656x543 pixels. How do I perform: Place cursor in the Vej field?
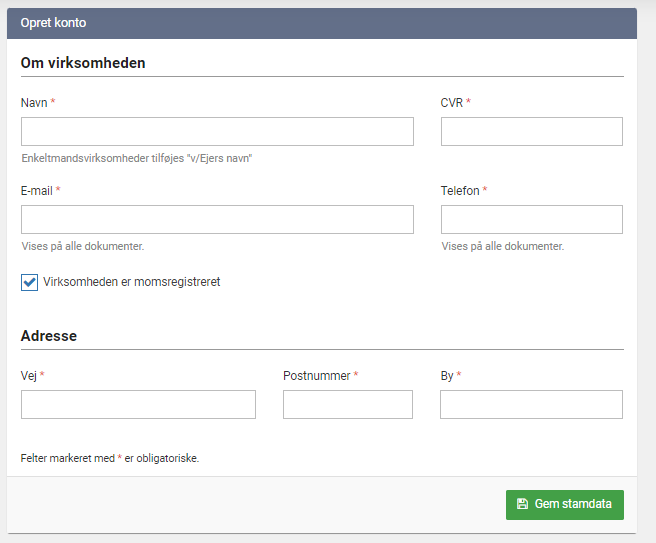(138, 404)
